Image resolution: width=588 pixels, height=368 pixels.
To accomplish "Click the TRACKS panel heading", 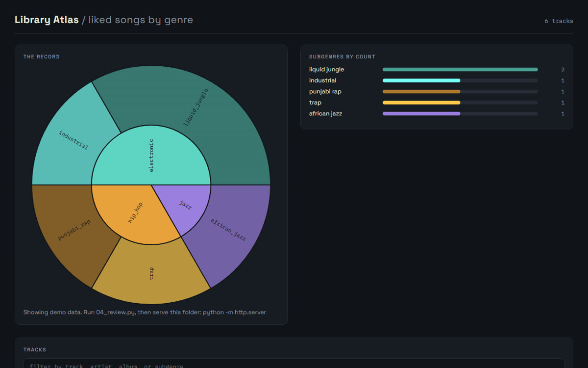I will pyautogui.click(x=35, y=350).
